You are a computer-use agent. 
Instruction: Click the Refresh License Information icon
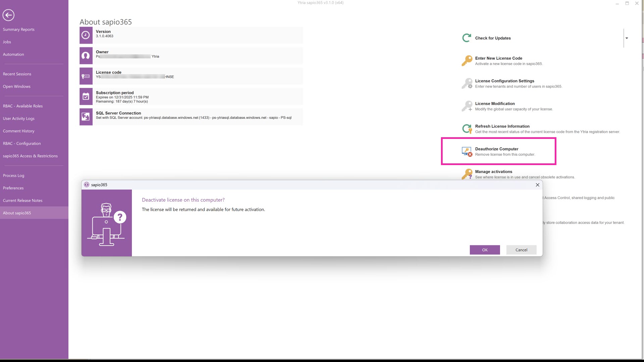(466, 129)
